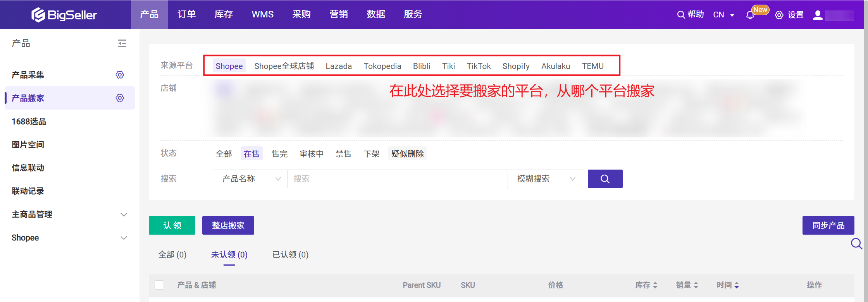Click the 帮助 search icon

click(681, 15)
